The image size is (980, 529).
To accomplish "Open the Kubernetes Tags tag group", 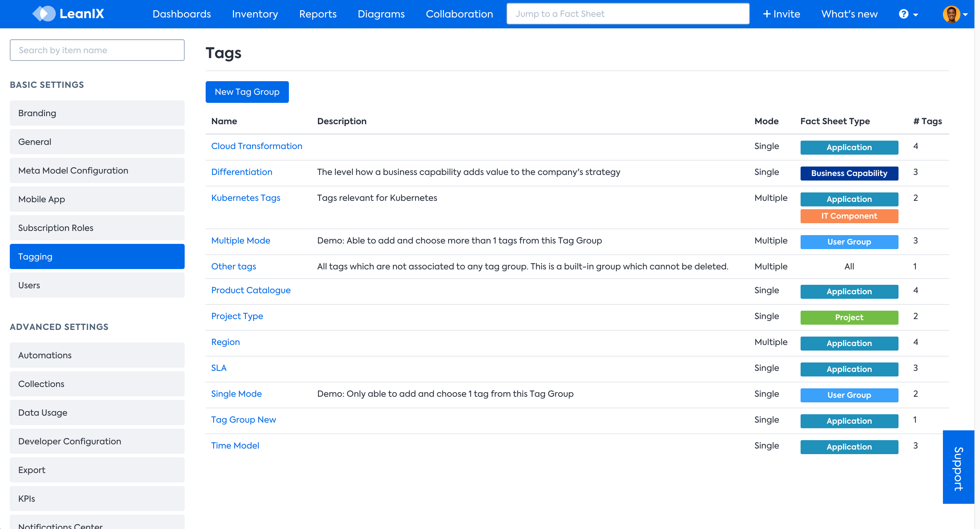I will point(246,198).
